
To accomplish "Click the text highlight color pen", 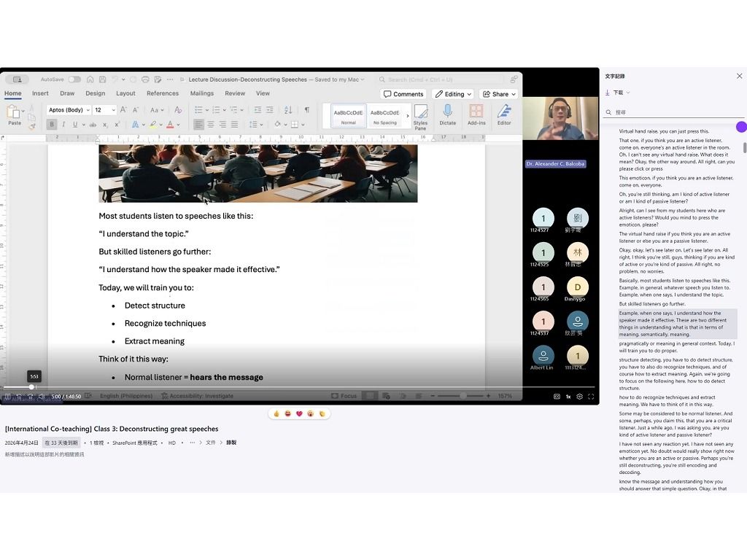I will pos(152,125).
